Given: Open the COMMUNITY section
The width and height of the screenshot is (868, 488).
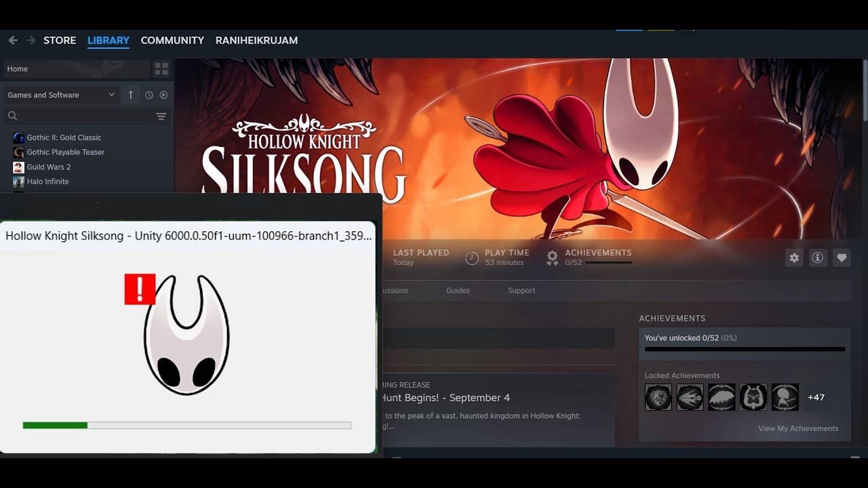Looking at the screenshot, I should [x=172, y=41].
